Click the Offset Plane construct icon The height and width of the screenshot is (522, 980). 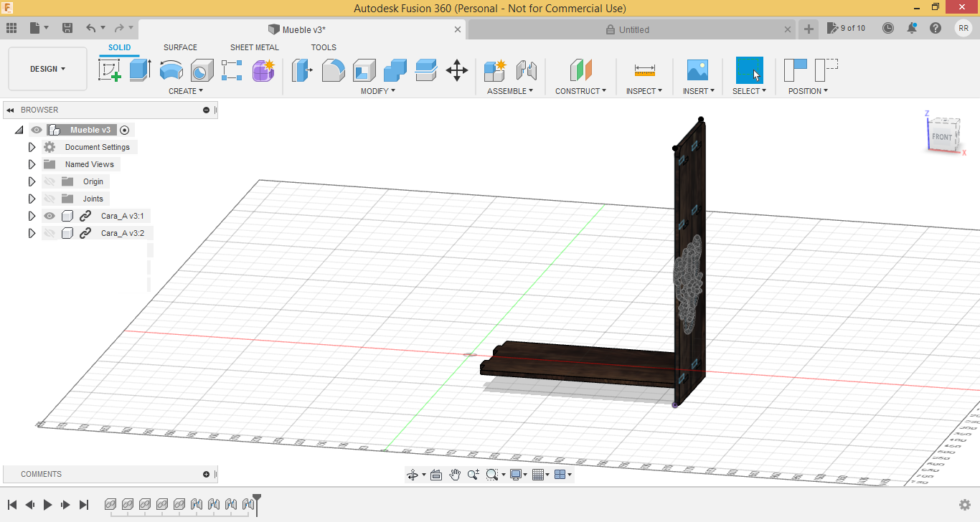pos(581,70)
